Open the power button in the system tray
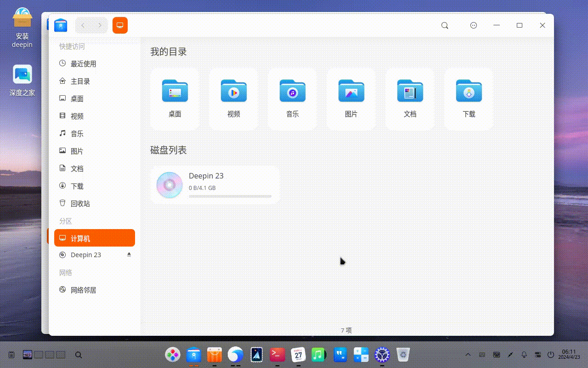588x368 pixels. click(550, 355)
